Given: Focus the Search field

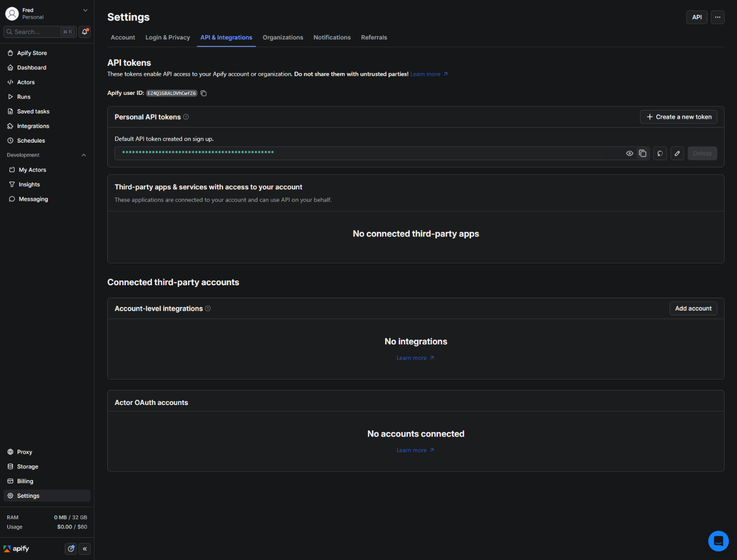Looking at the screenshot, I should coord(40,32).
